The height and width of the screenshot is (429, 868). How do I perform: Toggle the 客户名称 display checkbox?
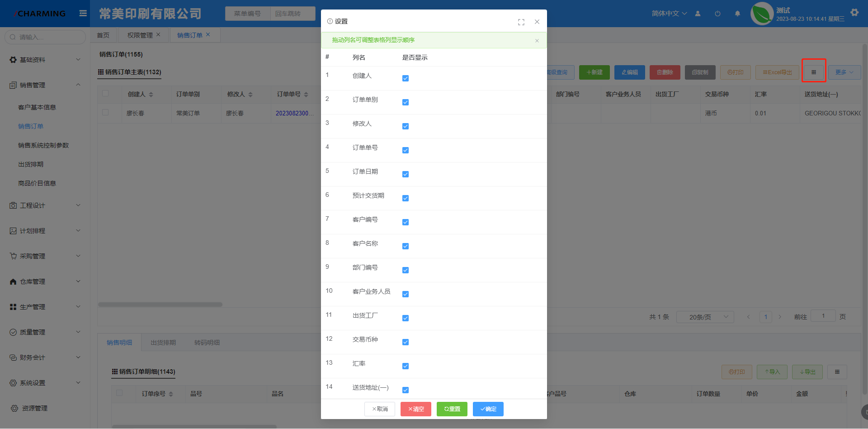[x=406, y=246]
